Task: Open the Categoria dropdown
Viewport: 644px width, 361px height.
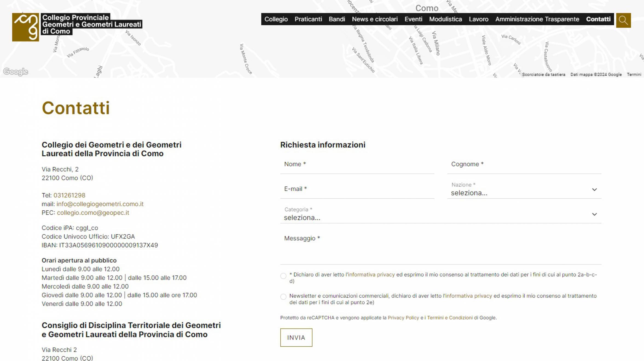Action: coord(440,214)
